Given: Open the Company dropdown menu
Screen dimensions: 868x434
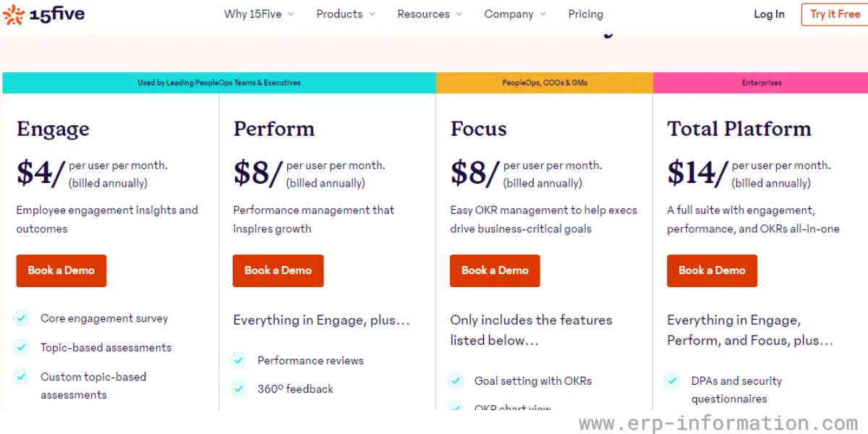Looking at the screenshot, I should (515, 14).
